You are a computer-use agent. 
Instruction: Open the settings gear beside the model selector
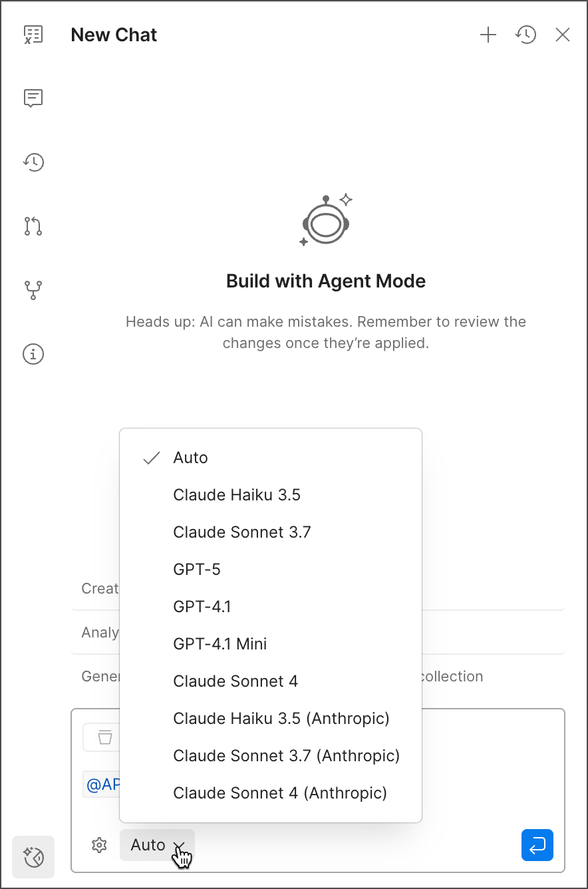98,844
